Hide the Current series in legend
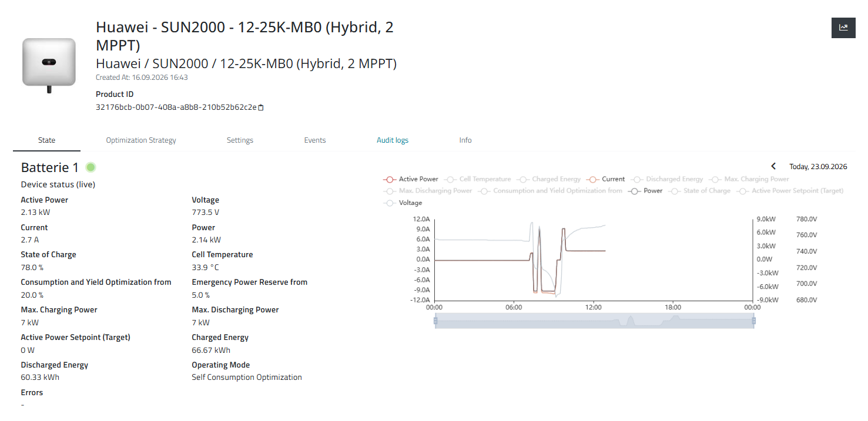This screenshot has height=421, width=868. (x=606, y=179)
